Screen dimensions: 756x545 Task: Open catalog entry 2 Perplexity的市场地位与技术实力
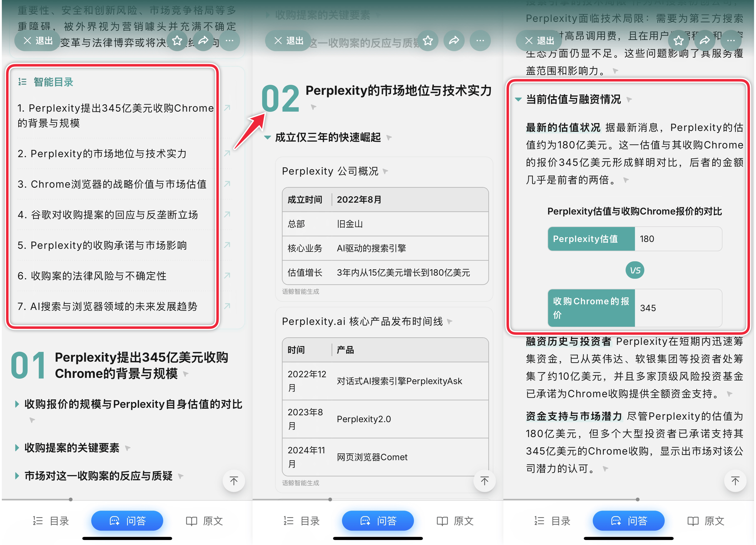pyautogui.click(x=102, y=154)
